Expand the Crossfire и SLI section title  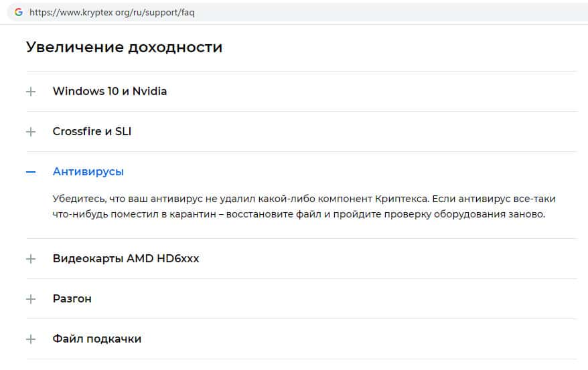(92, 132)
